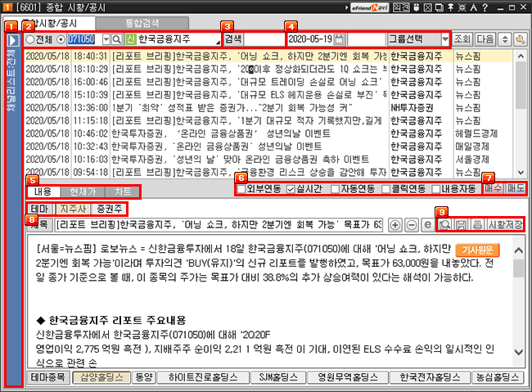Open the stock code dropdown arrow

pyautogui.click(x=106, y=40)
